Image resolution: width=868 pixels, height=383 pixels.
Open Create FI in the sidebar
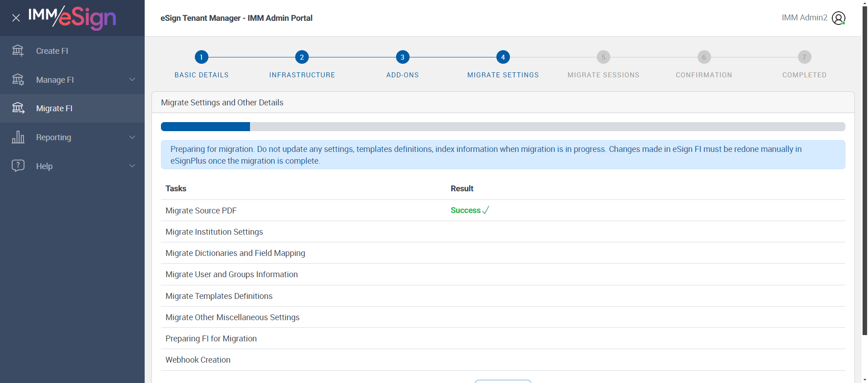[x=72, y=51]
